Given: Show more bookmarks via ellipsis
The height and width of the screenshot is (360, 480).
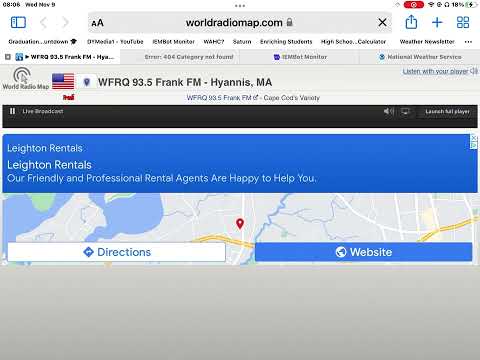Looking at the screenshot, I should [468, 42].
